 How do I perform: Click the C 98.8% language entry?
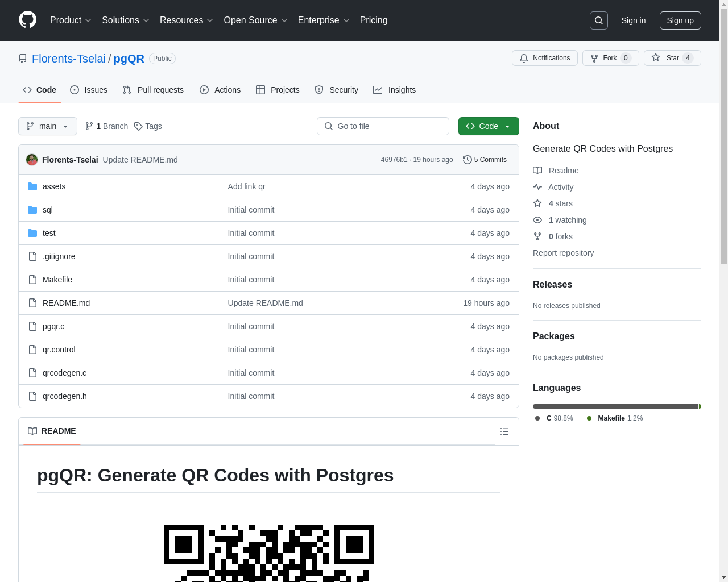[x=554, y=418]
